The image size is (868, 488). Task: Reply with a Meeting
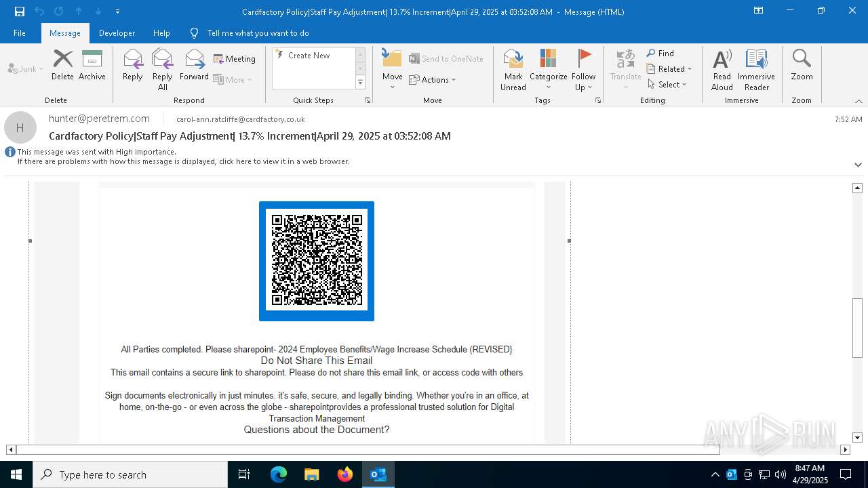pyautogui.click(x=235, y=59)
